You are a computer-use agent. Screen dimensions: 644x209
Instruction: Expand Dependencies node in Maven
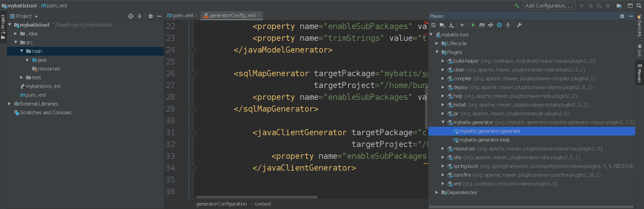(437, 192)
